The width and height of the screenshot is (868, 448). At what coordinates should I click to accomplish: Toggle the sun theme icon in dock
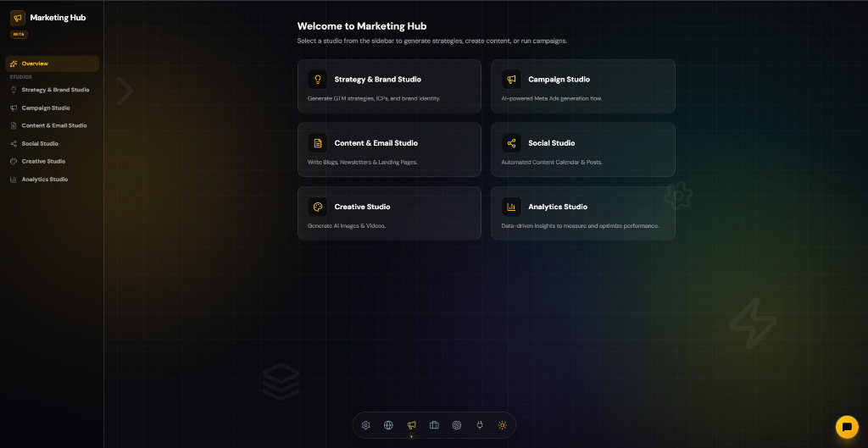[502, 425]
